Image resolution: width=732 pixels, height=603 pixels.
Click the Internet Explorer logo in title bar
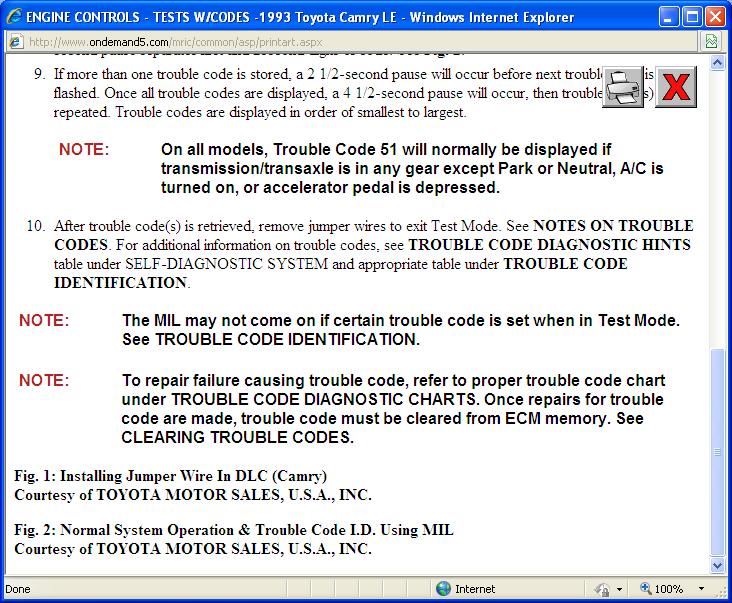(14, 17)
